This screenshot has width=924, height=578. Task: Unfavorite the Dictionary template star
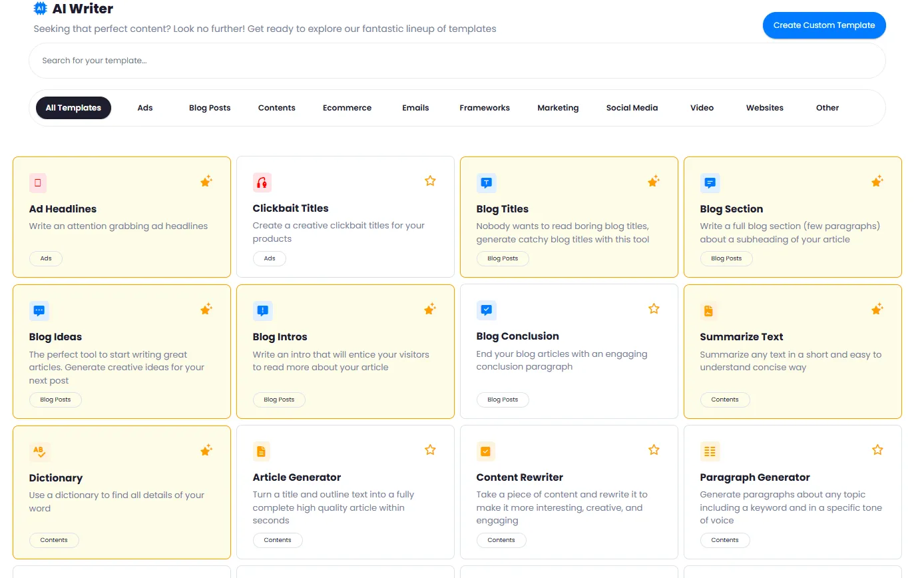(206, 450)
